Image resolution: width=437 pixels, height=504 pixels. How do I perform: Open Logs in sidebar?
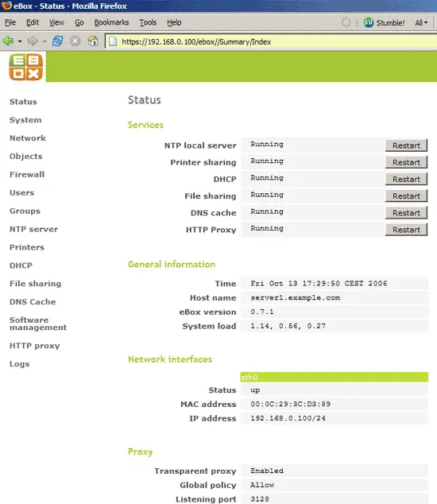[19, 364]
